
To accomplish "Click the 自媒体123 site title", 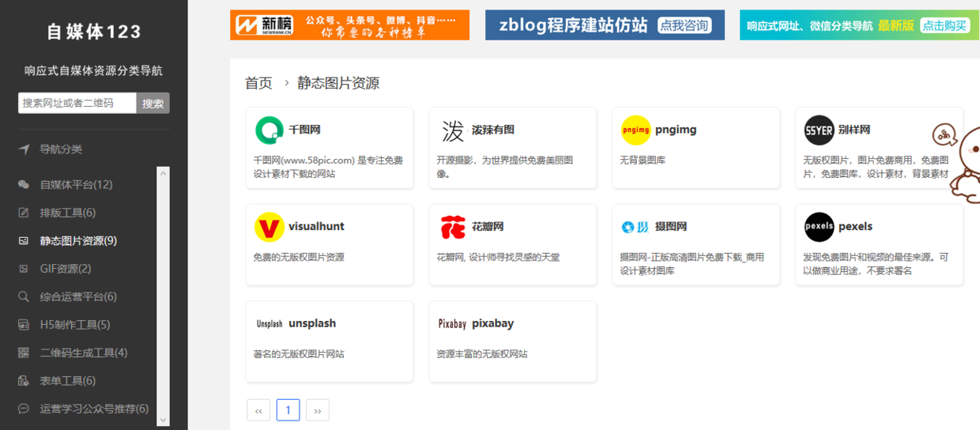I will (94, 32).
